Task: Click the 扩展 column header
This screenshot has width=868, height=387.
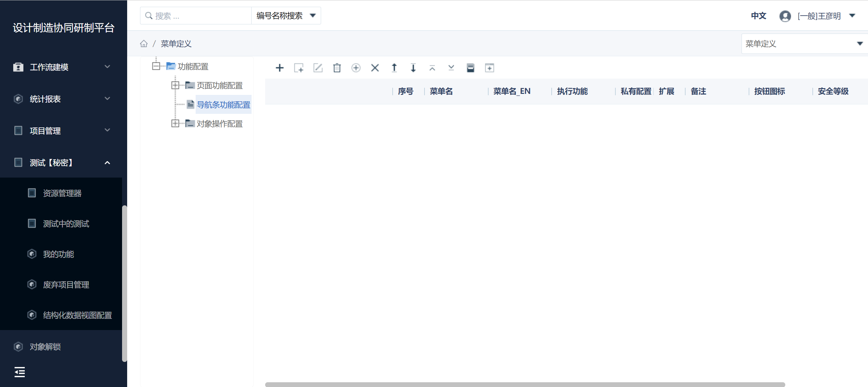Action: 666,91
